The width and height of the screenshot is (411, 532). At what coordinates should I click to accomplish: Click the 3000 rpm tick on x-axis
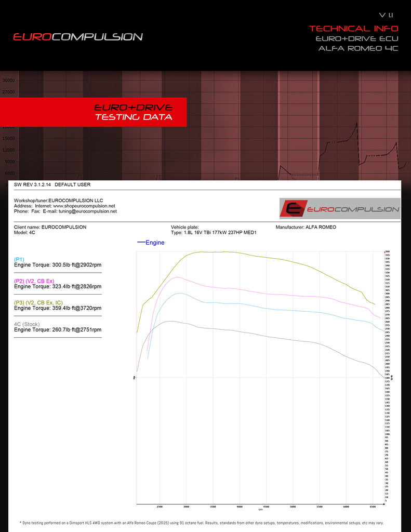(186, 507)
